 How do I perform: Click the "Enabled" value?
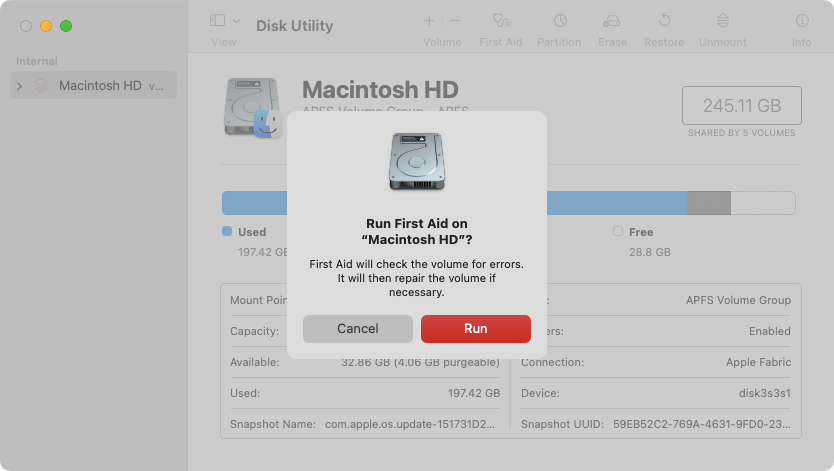(x=770, y=331)
